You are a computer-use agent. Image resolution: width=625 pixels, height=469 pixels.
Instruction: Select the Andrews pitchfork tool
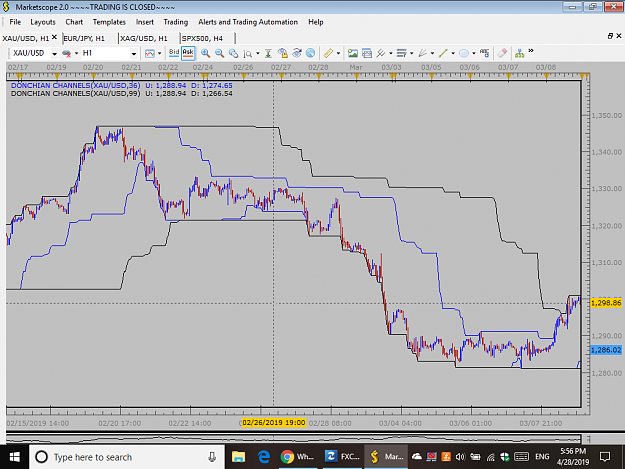coord(381,53)
